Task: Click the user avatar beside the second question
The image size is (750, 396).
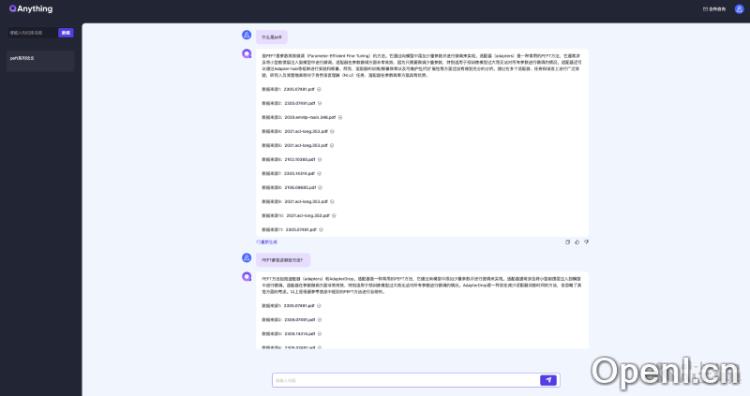Action: coord(247,258)
